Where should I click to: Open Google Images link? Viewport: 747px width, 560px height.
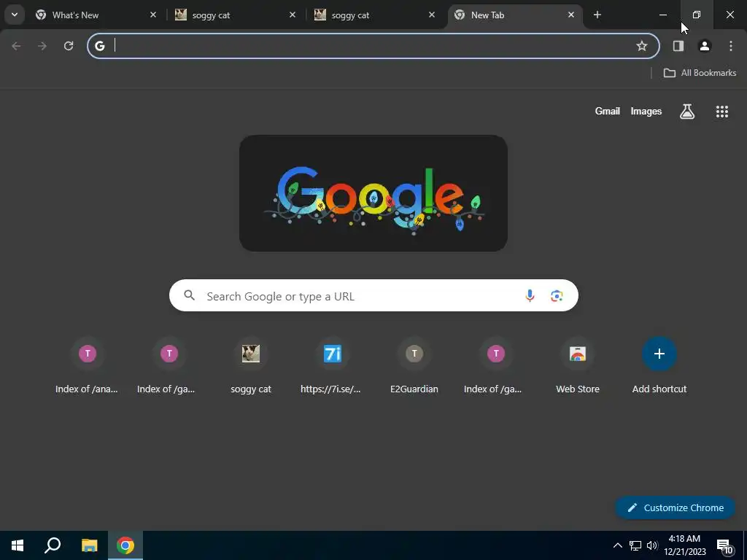pyautogui.click(x=646, y=112)
